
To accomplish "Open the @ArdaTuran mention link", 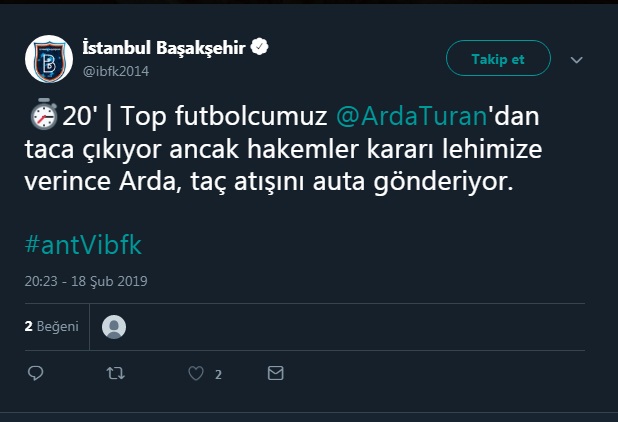I will 412,116.
